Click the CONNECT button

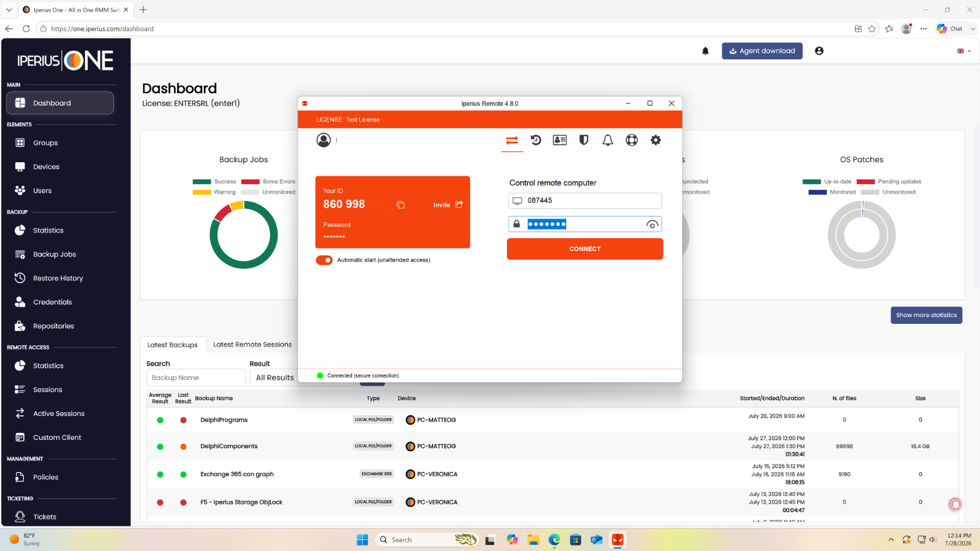coord(585,249)
